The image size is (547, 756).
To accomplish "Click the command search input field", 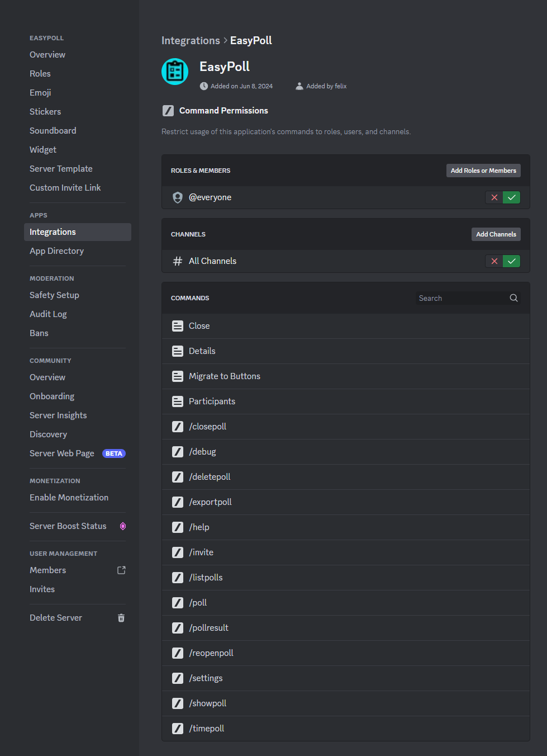I will point(458,297).
